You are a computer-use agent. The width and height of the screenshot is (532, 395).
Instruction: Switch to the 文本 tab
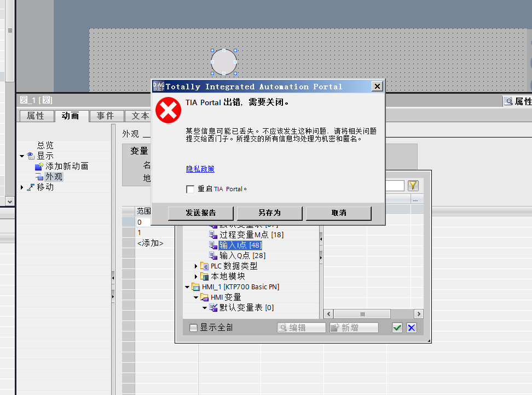[138, 116]
